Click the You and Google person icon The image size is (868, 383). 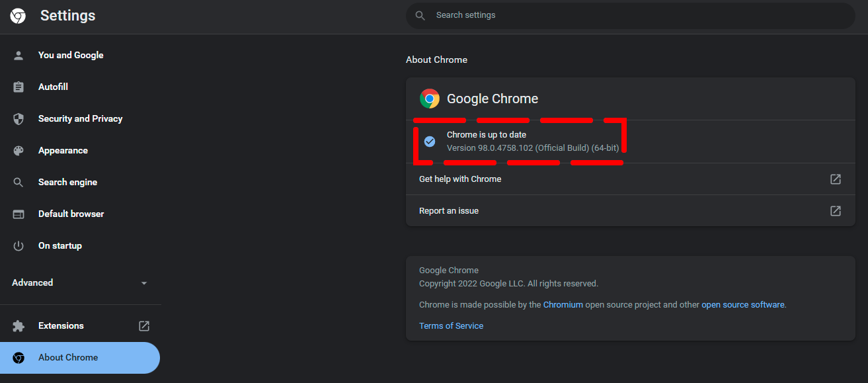point(19,56)
